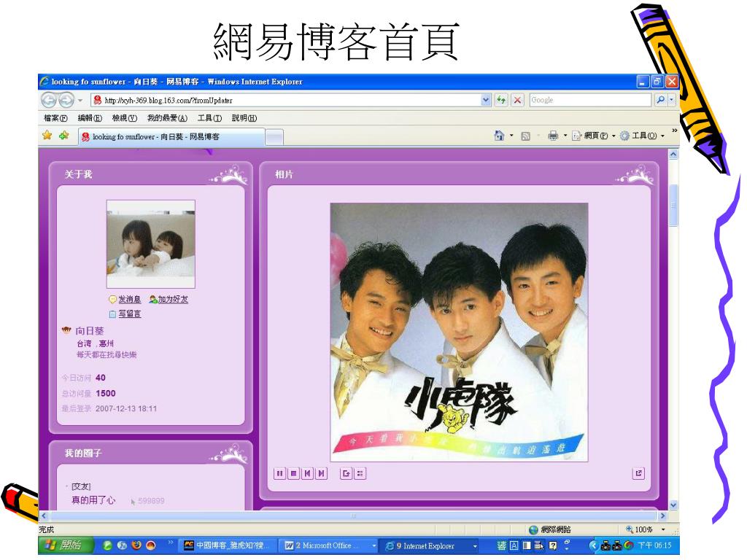Click the language bar input method icon
Image resolution: width=747 pixels, height=560 pixels.
point(501,545)
